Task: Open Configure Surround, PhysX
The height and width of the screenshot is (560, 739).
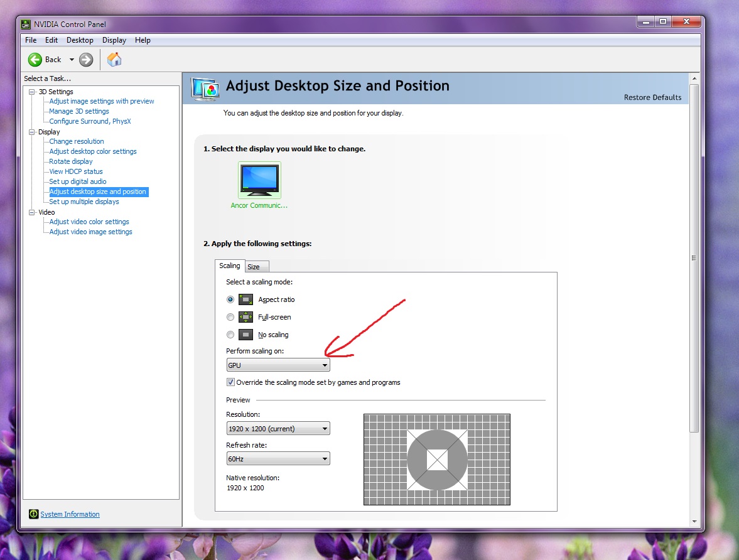Action: (90, 121)
